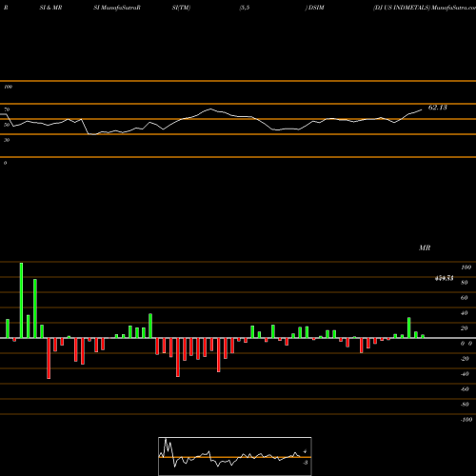Click the DJ US INDMETALS header text

tap(402, 8)
